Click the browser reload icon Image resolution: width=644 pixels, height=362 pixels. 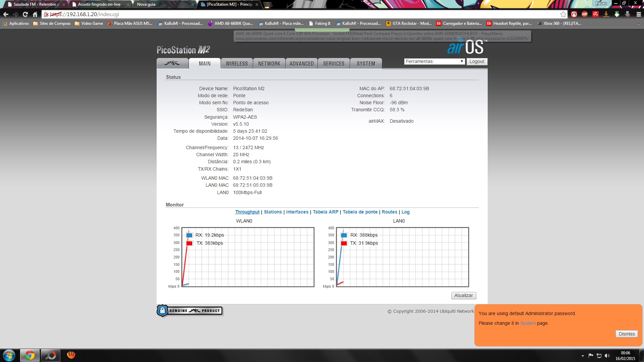[25, 14]
